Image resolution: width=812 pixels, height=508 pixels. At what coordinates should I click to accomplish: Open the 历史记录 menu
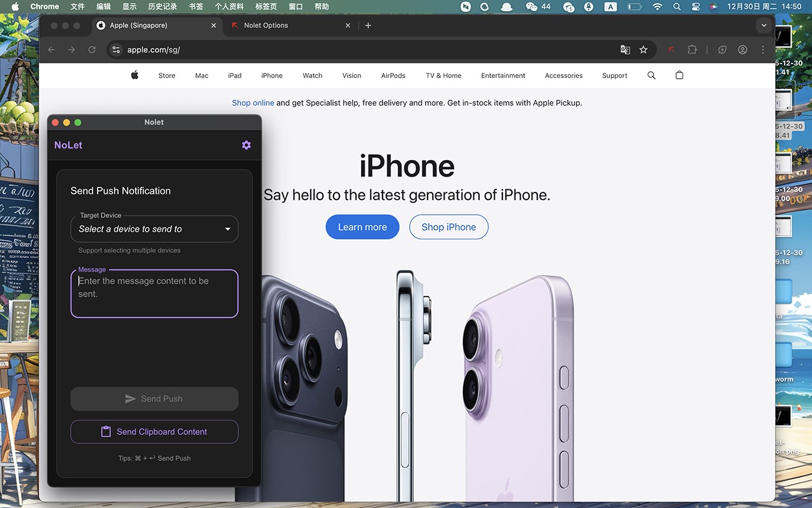[x=162, y=6]
